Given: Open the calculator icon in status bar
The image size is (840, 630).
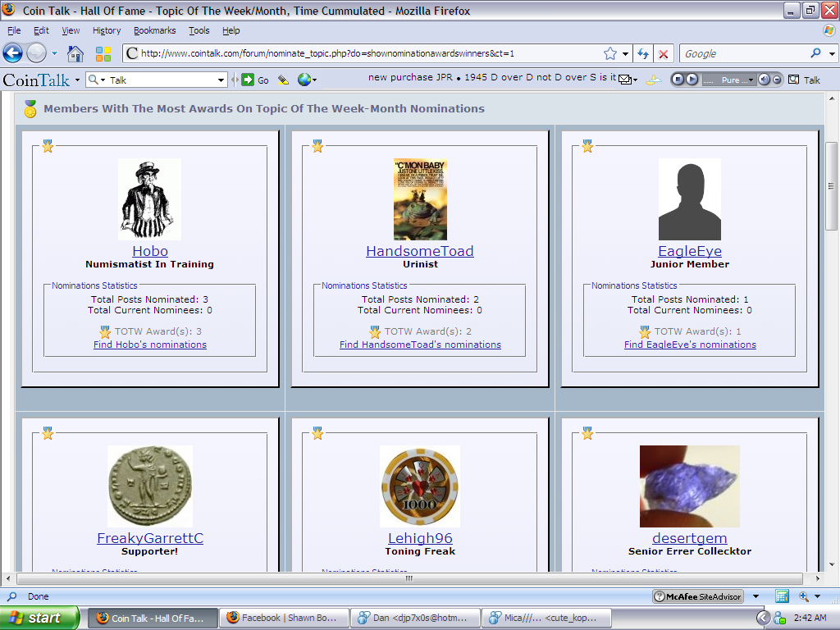Looking at the screenshot, I should pyautogui.click(x=782, y=596).
